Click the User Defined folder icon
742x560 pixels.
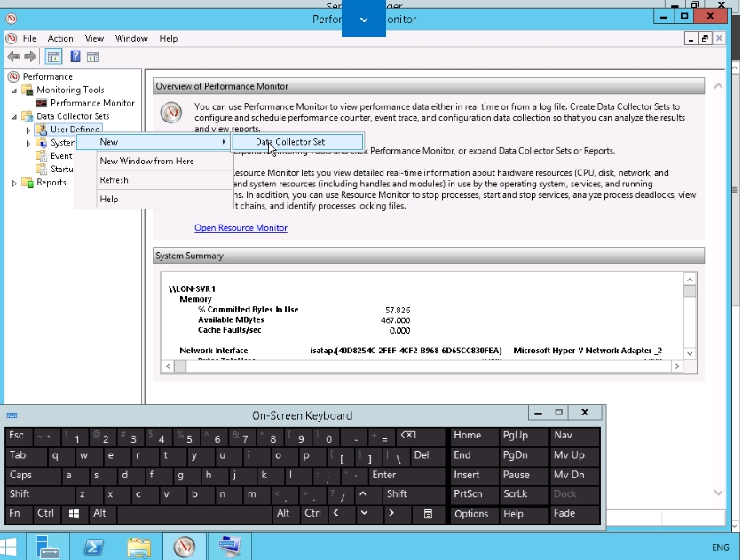42,130
